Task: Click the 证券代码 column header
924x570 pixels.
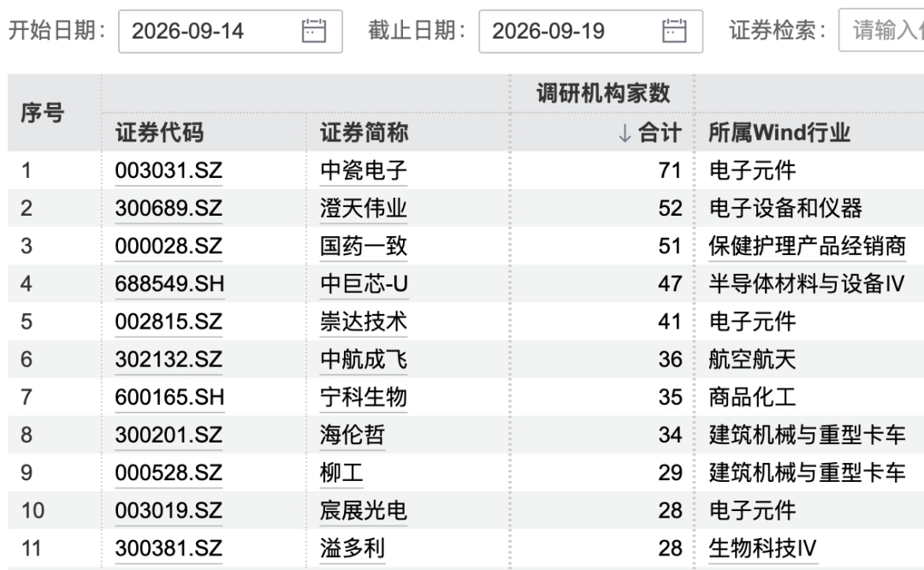Action: [x=160, y=133]
